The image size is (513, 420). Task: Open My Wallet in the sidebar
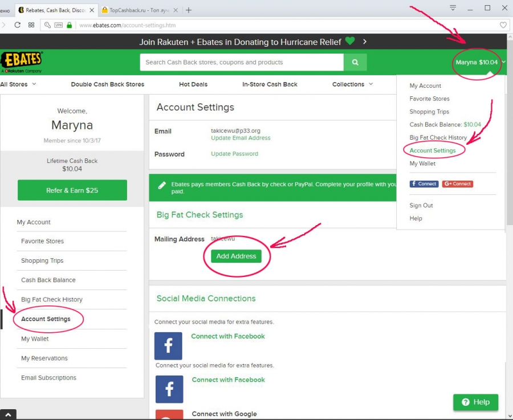point(35,339)
